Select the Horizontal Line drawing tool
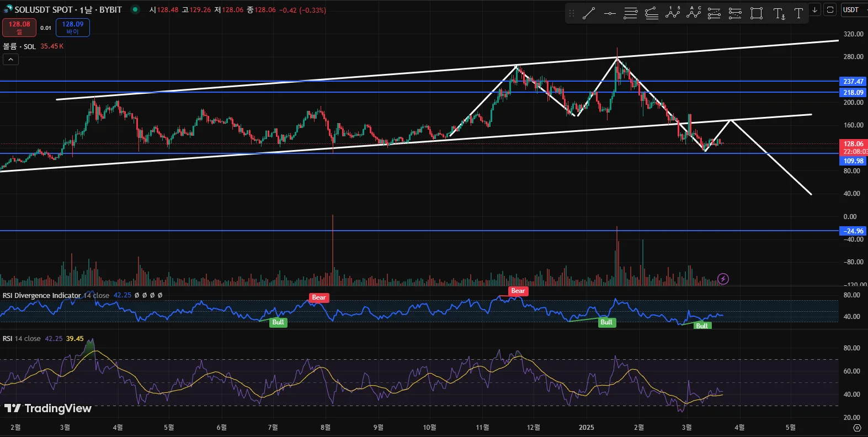 [610, 13]
